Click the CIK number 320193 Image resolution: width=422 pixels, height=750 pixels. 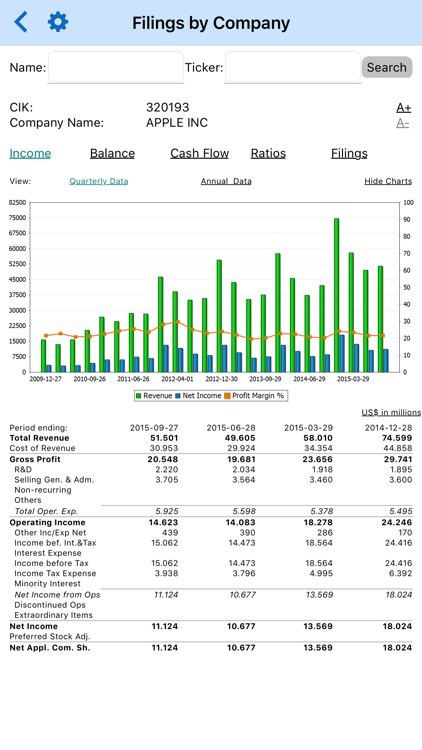pos(167,108)
